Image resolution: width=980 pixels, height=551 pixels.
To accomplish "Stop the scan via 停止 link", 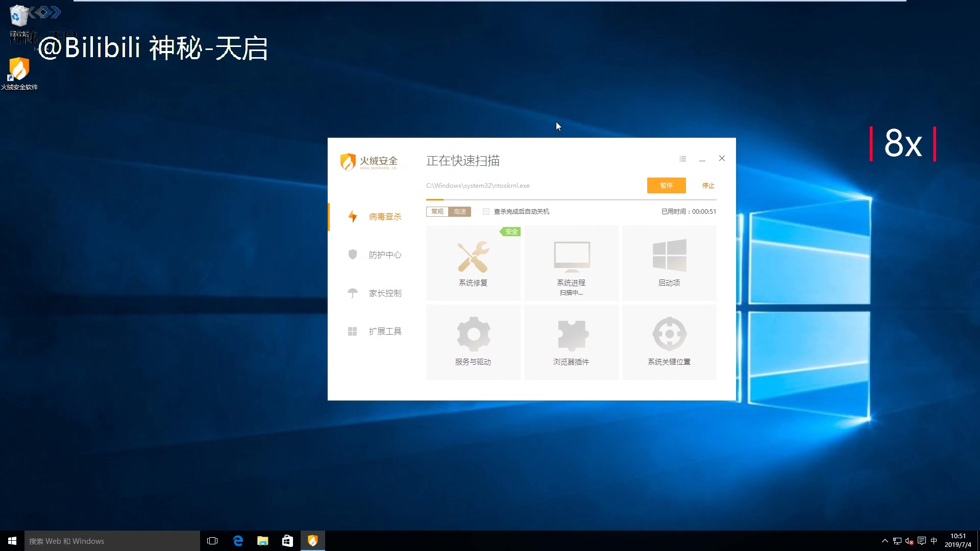I will pos(708,186).
